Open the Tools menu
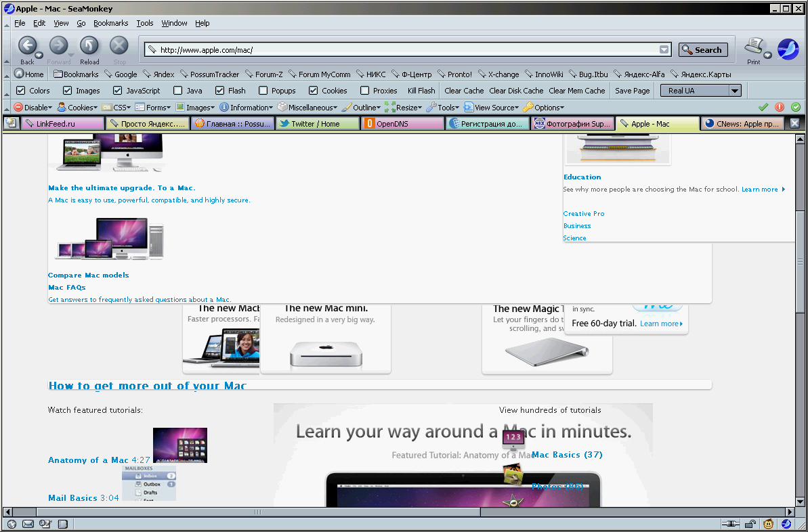The width and height of the screenshot is (808, 532). (145, 23)
